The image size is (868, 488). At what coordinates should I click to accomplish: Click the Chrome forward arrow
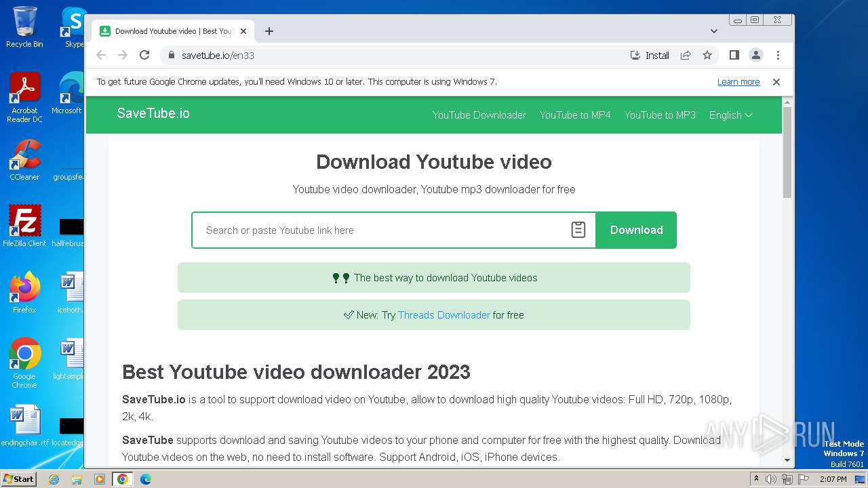click(x=123, y=56)
